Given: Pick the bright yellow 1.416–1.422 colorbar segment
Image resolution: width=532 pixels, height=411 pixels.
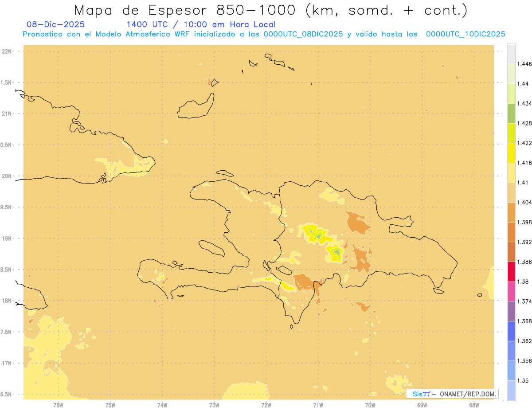Looking at the screenshot, I should (511, 153).
